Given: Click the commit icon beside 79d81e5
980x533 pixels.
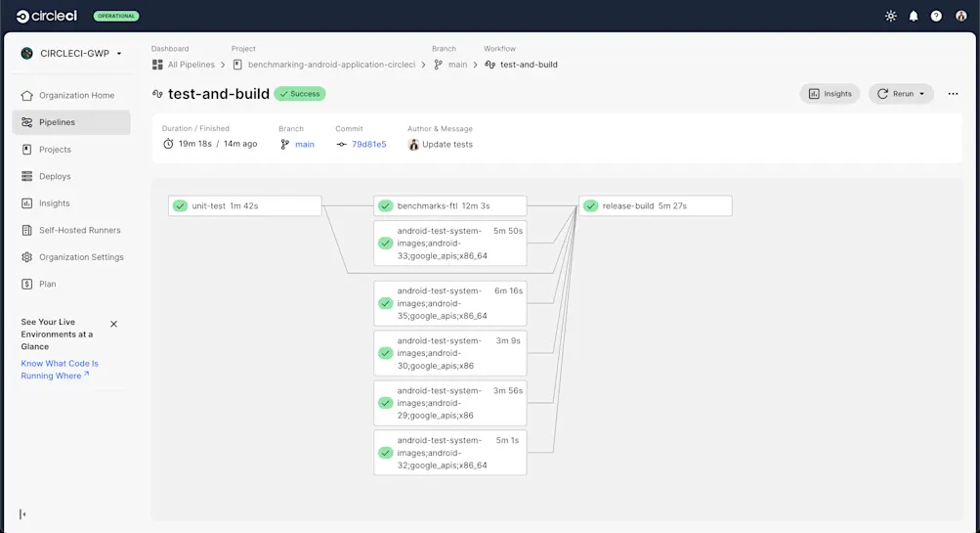Looking at the screenshot, I should [x=341, y=145].
